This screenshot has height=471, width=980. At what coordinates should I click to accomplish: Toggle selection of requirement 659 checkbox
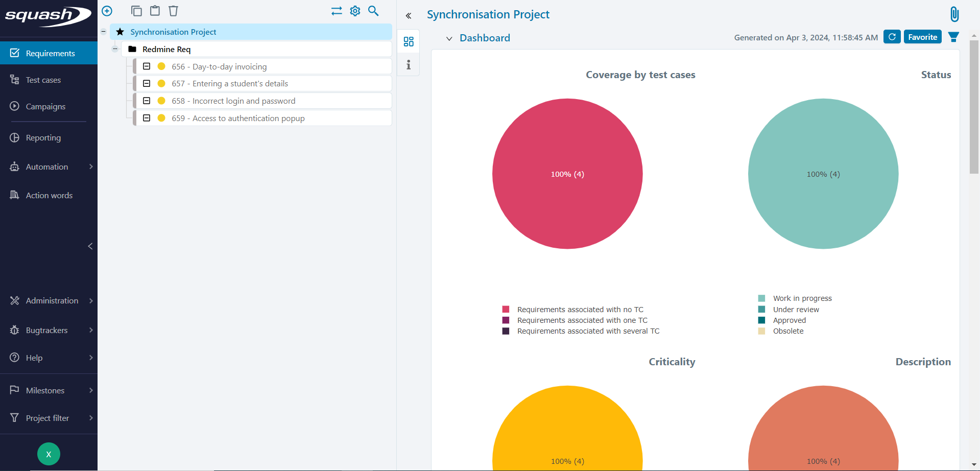pyautogui.click(x=147, y=117)
